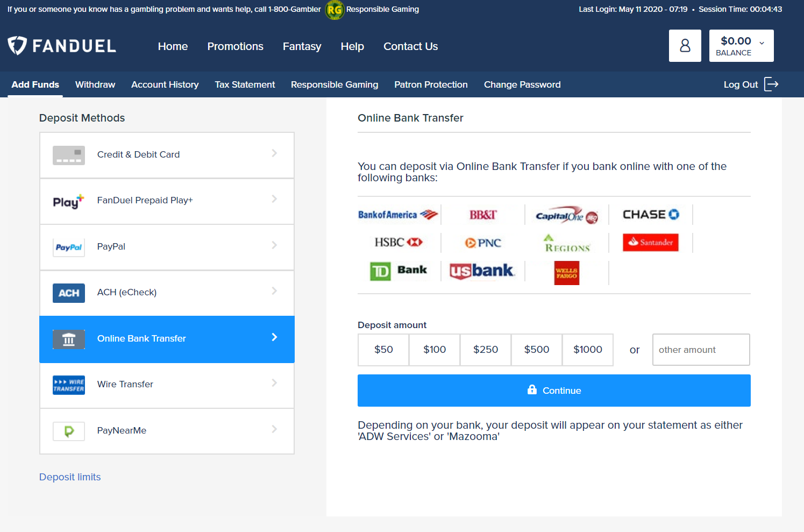Click the Bank of America logo

tap(398, 215)
